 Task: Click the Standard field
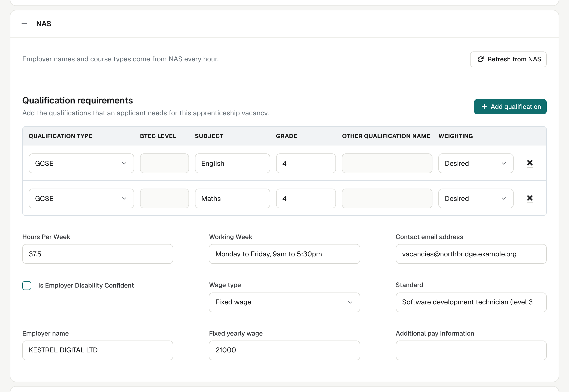(471, 302)
